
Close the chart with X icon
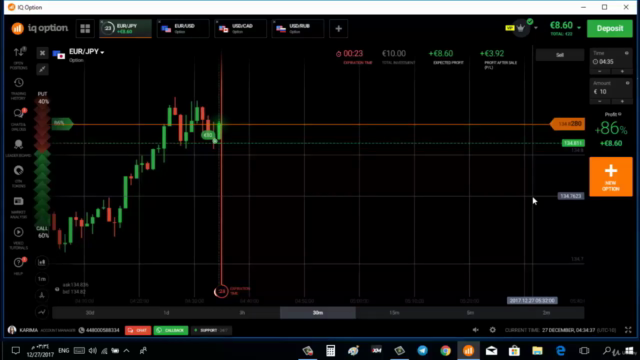(42, 53)
